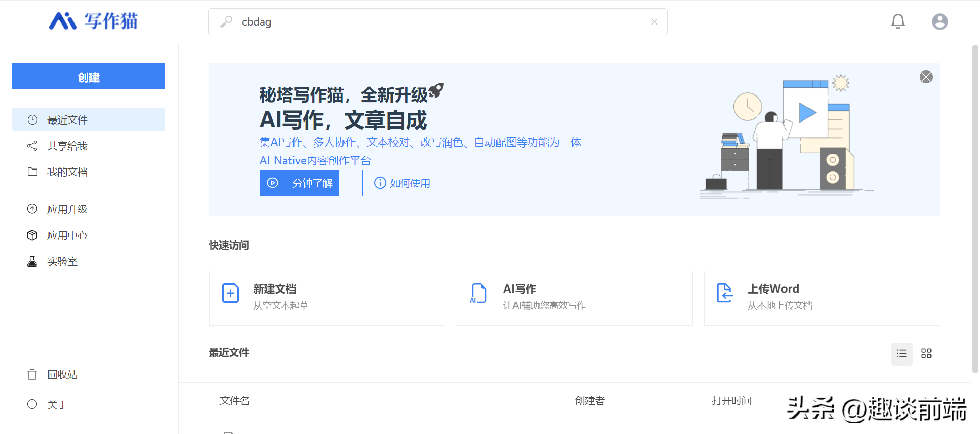This screenshot has height=434, width=980.
Task: Clear the search field text
Action: (x=654, y=21)
